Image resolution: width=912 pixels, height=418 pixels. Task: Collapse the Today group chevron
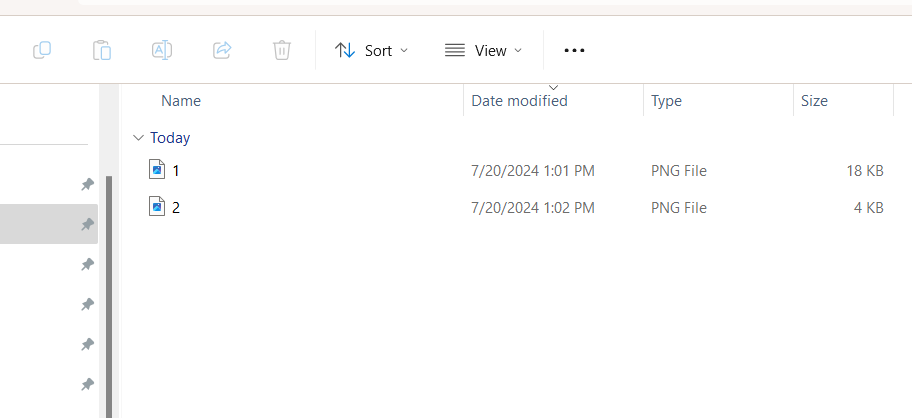click(138, 138)
